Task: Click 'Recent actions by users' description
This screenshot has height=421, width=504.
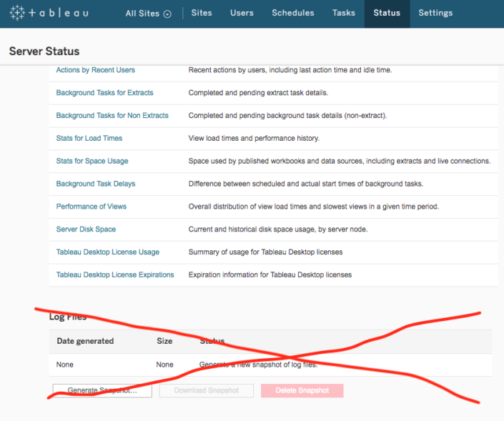Action: [290, 70]
